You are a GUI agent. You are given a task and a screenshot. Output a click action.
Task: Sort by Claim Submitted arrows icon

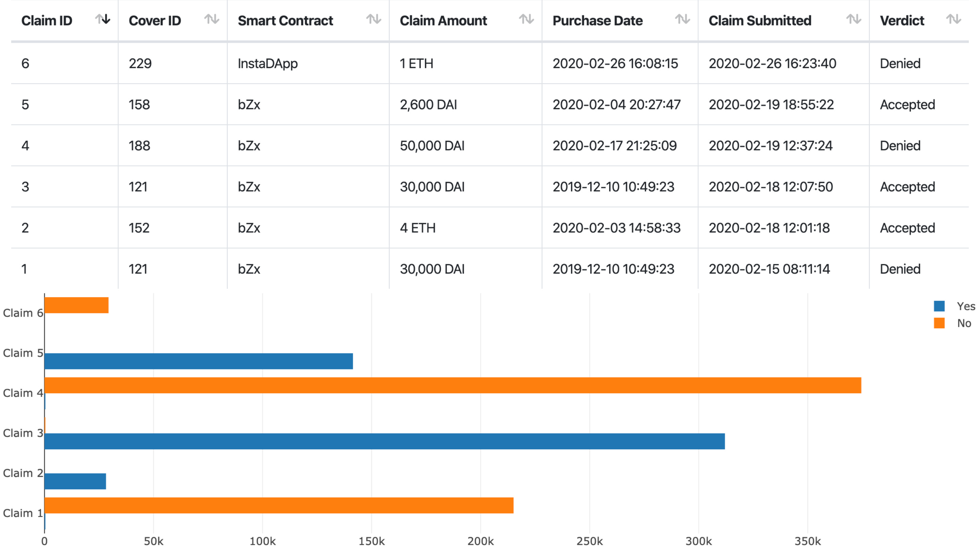pyautogui.click(x=854, y=19)
